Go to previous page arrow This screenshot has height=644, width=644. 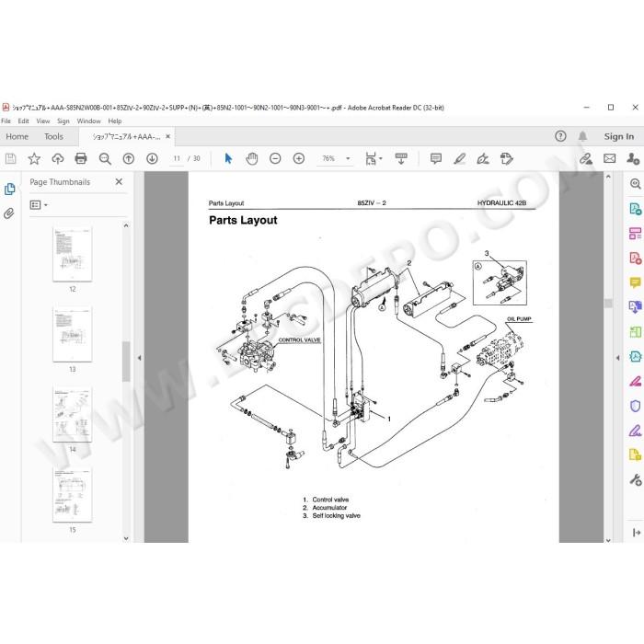[x=129, y=158]
